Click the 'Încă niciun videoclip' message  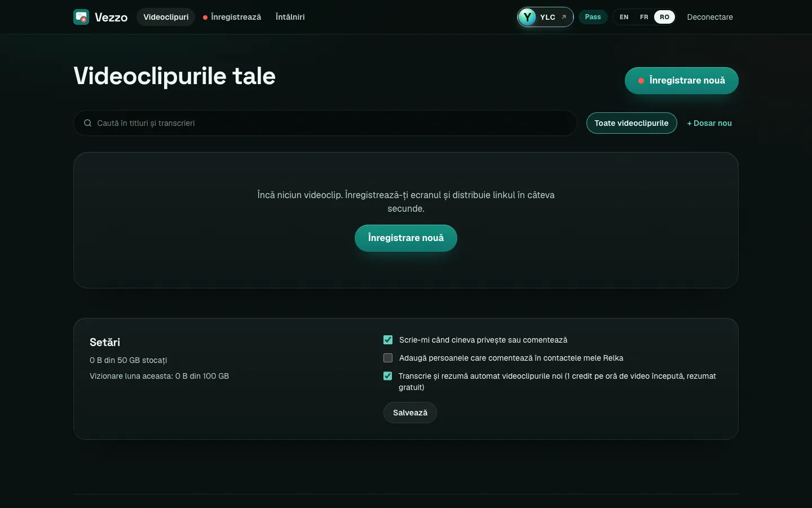(406, 202)
